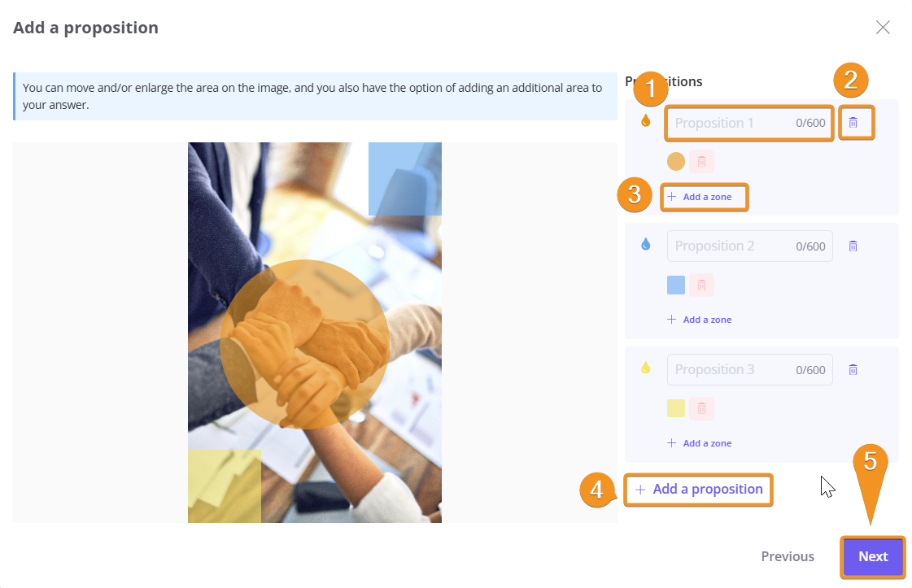Viewport: 912px width, 588px height.
Task: Remove the blue square zone via pink trash
Action: click(701, 285)
